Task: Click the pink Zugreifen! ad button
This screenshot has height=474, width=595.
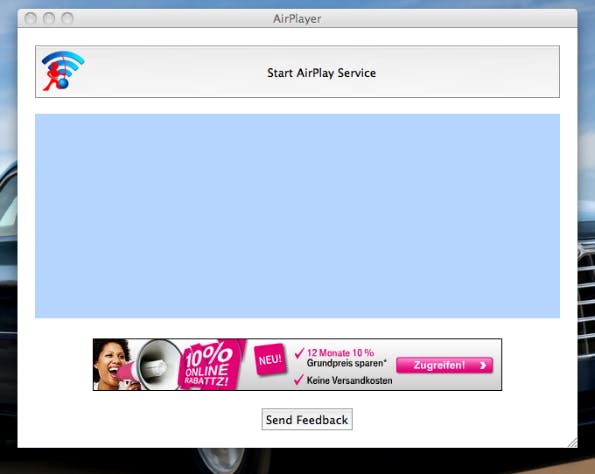Action: pos(445,365)
